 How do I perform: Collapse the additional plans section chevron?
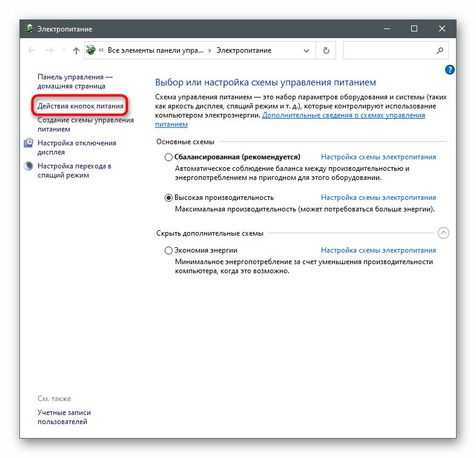(443, 233)
